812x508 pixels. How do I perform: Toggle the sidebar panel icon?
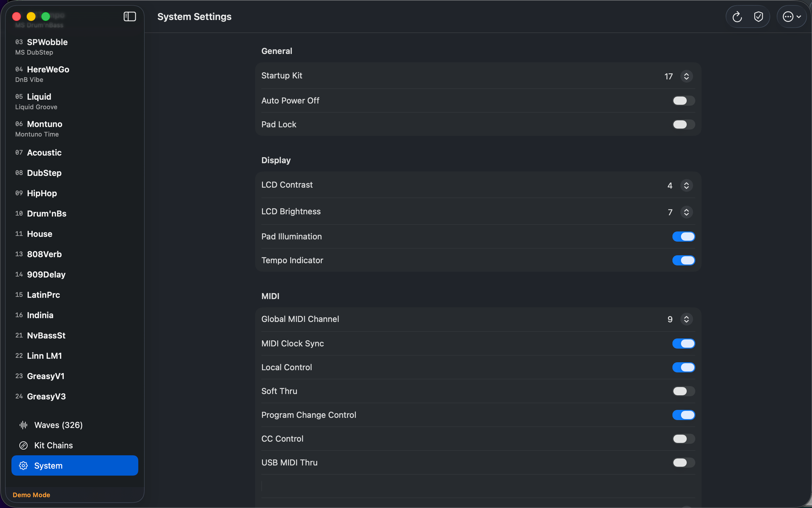point(129,17)
